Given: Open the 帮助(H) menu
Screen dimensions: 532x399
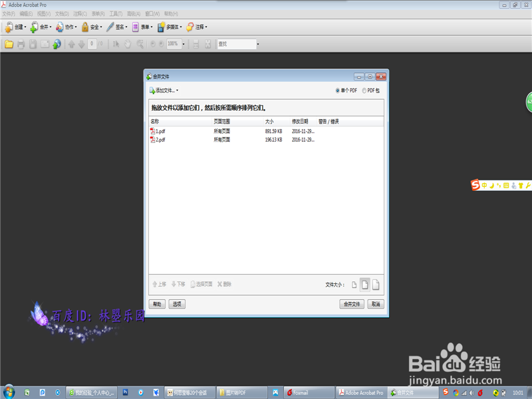Looking at the screenshot, I should coord(171,13).
